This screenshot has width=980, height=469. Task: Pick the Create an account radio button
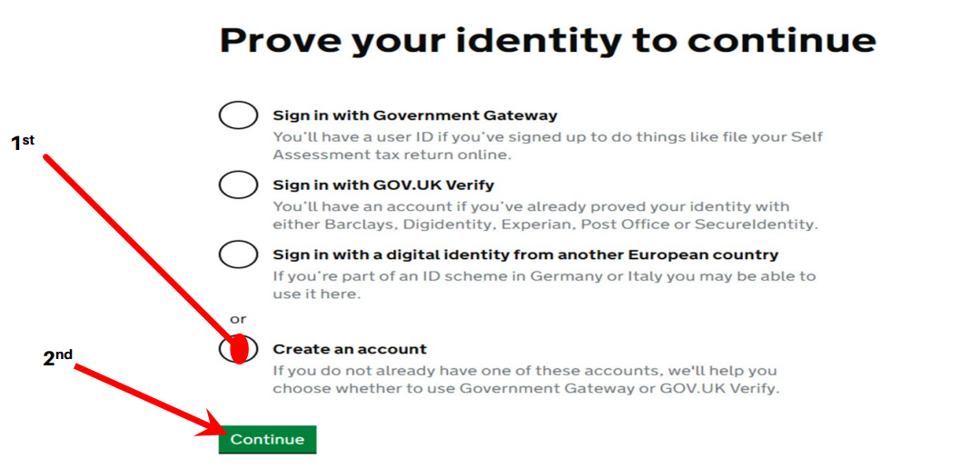point(238,348)
